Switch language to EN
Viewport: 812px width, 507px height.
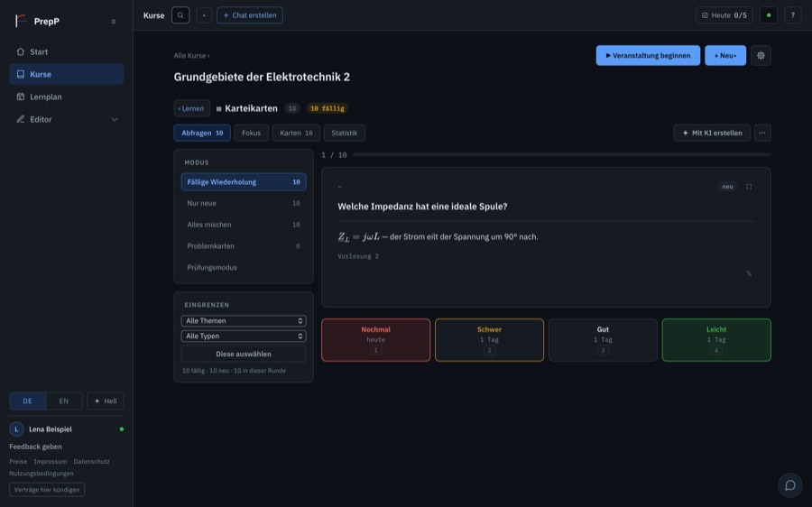[64, 401]
